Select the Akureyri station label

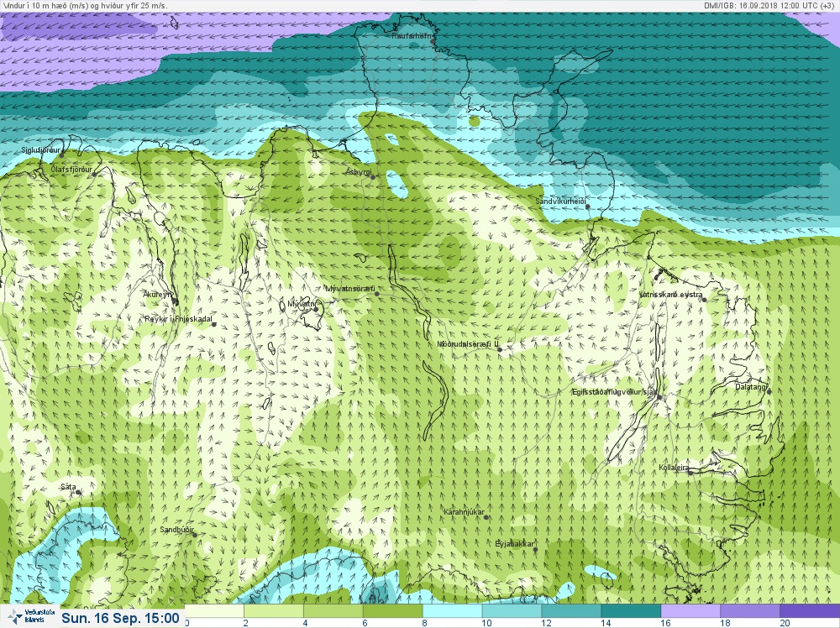pos(158,295)
